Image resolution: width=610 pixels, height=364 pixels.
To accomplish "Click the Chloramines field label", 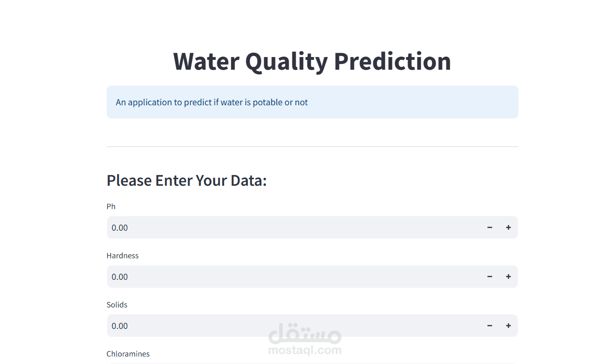I will pyautogui.click(x=128, y=354).
